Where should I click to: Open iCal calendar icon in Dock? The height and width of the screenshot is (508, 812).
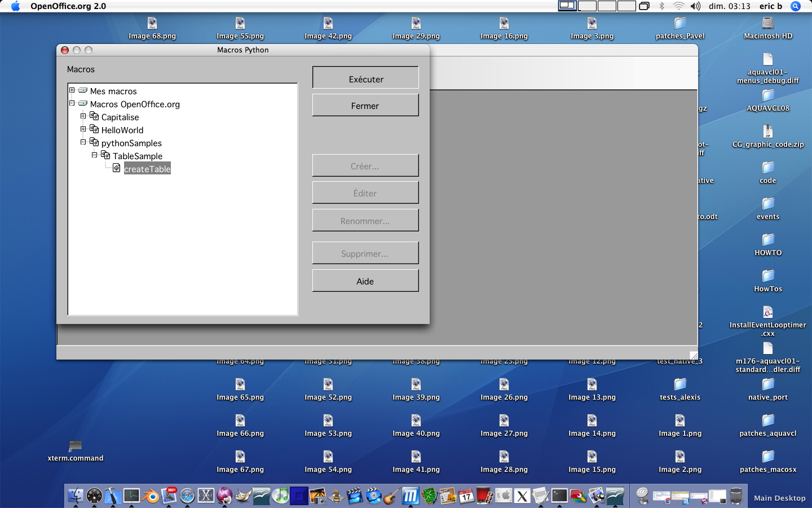[466, 496]
